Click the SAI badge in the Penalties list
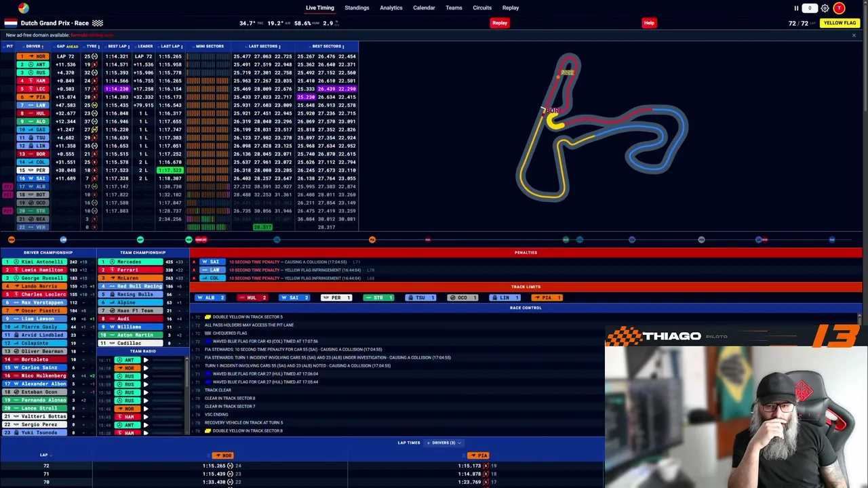 (x=211, y=262)
